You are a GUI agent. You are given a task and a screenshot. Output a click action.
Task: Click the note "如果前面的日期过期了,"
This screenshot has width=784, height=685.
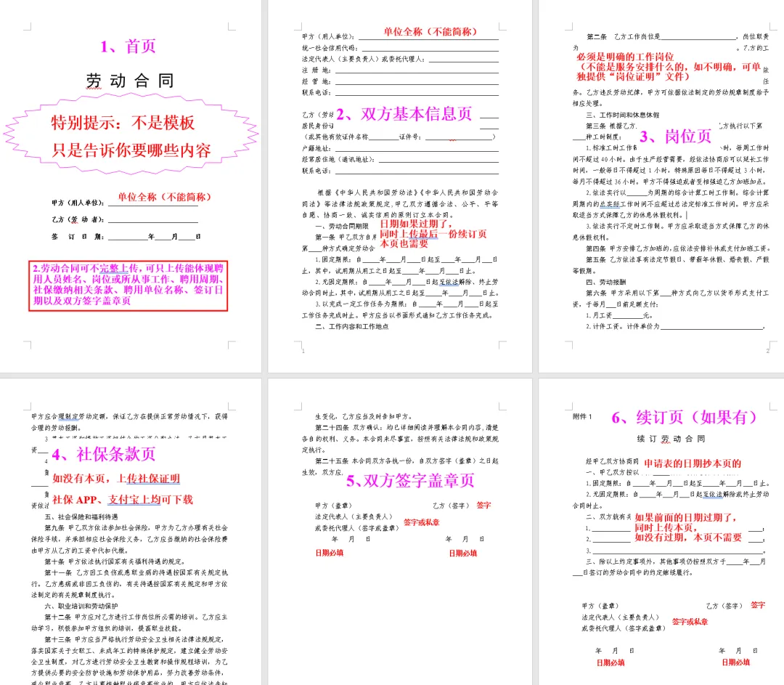[685, 517]
